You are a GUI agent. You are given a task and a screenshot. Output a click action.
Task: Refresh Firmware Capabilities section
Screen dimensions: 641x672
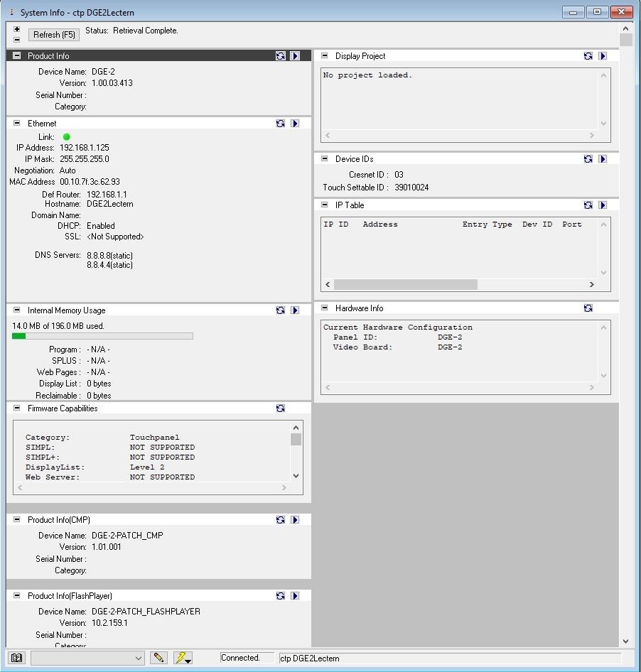click(x=281, y=408)
